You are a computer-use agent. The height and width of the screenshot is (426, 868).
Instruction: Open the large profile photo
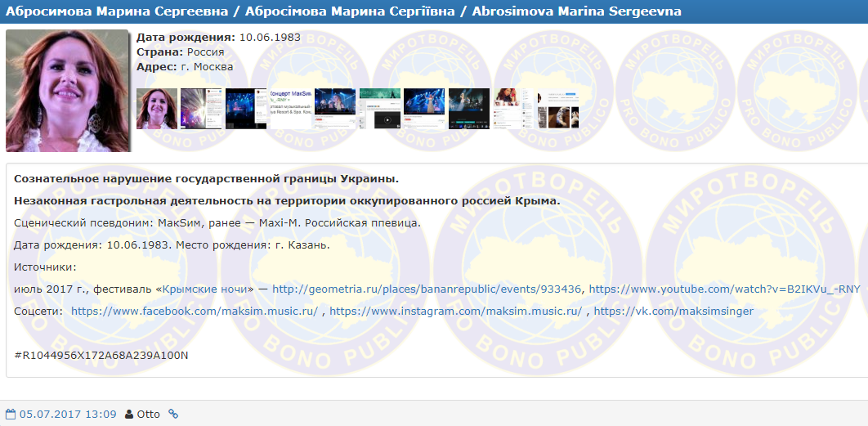(x=68, y=90)
